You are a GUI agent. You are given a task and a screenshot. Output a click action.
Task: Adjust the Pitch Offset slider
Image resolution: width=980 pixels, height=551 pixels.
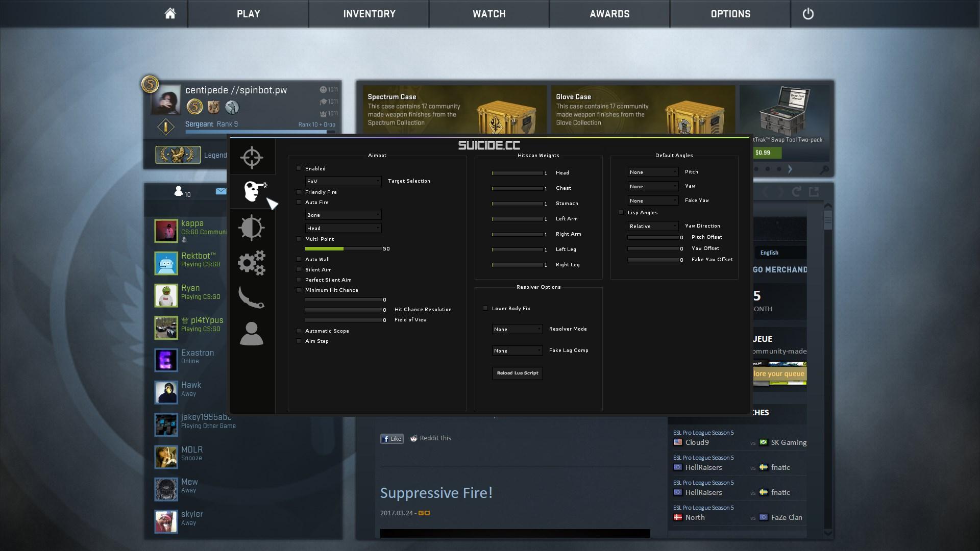[x=653, y=237]
